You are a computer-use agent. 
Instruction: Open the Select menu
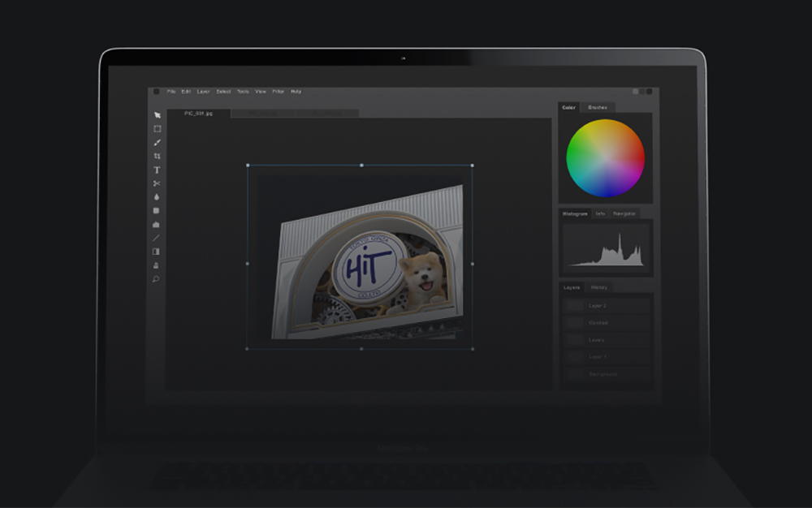(223, 92)
